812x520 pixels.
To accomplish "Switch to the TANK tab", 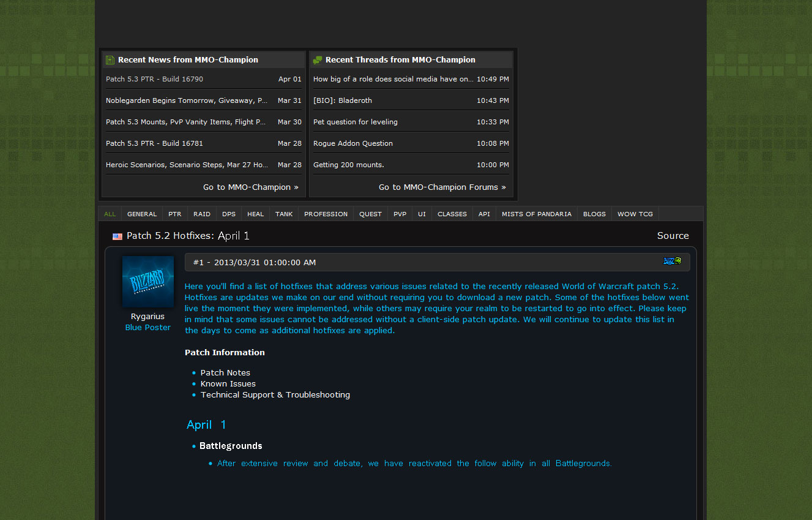I will point(284,214).
